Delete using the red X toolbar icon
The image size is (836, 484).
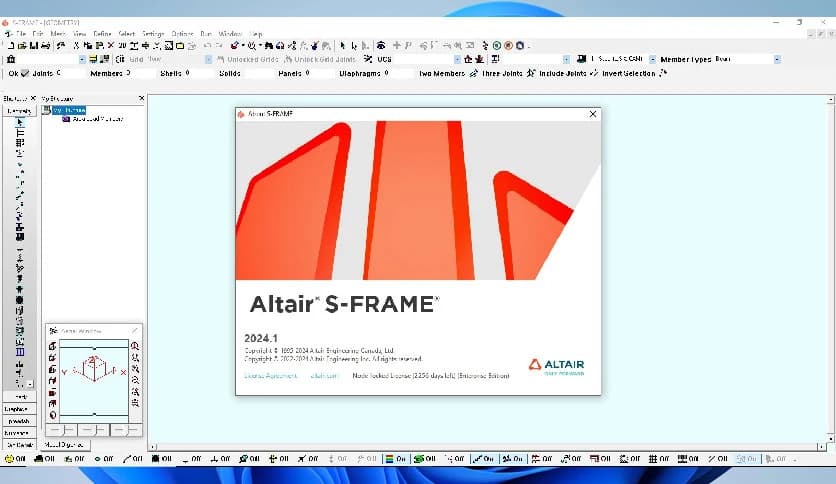111,46
